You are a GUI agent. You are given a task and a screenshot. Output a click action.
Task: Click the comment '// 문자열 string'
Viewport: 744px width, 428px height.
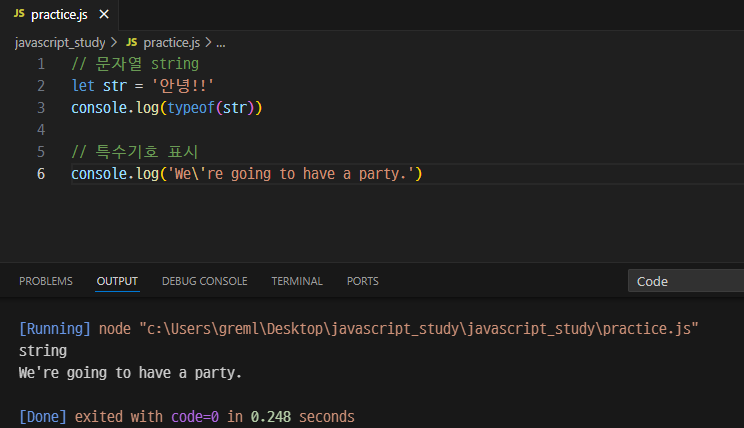pos(135,64)
